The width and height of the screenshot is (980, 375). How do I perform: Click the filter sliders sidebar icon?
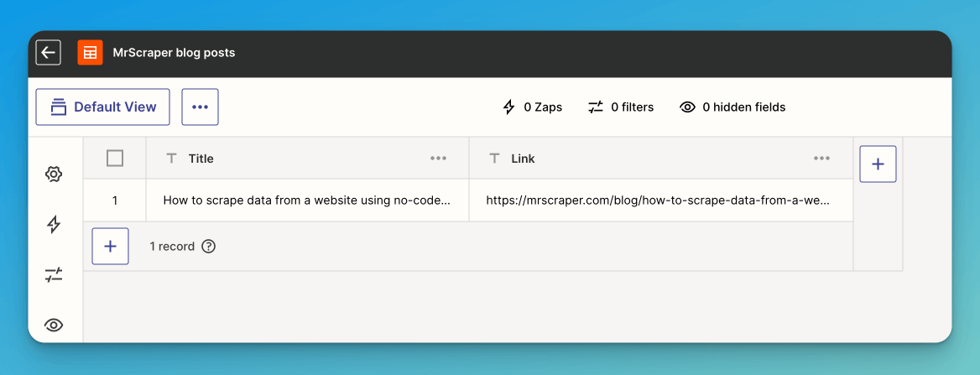click(x=54, y=275)
